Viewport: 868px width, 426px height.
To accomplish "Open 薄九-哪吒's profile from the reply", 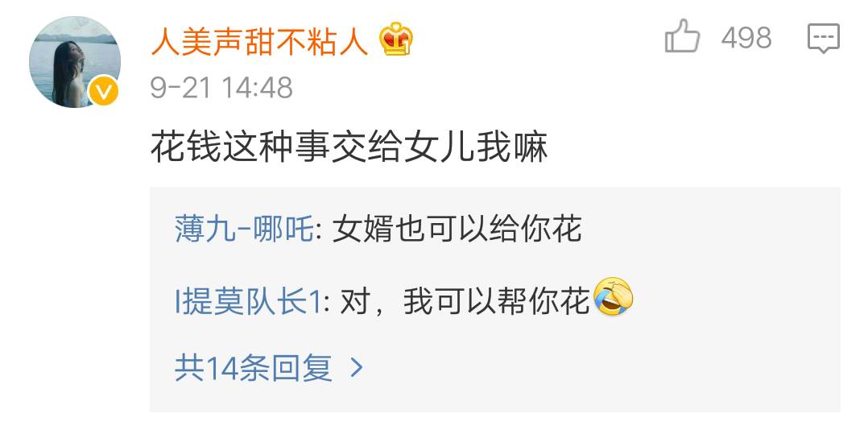I will point(245,229).
